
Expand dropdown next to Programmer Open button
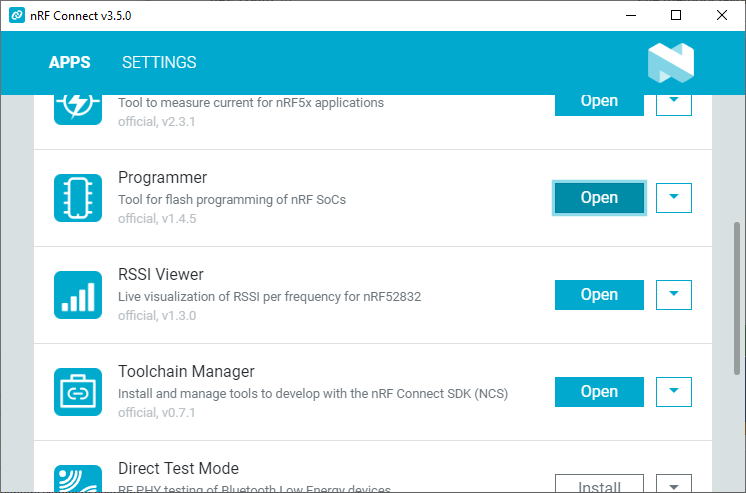[x=674, y=198]
